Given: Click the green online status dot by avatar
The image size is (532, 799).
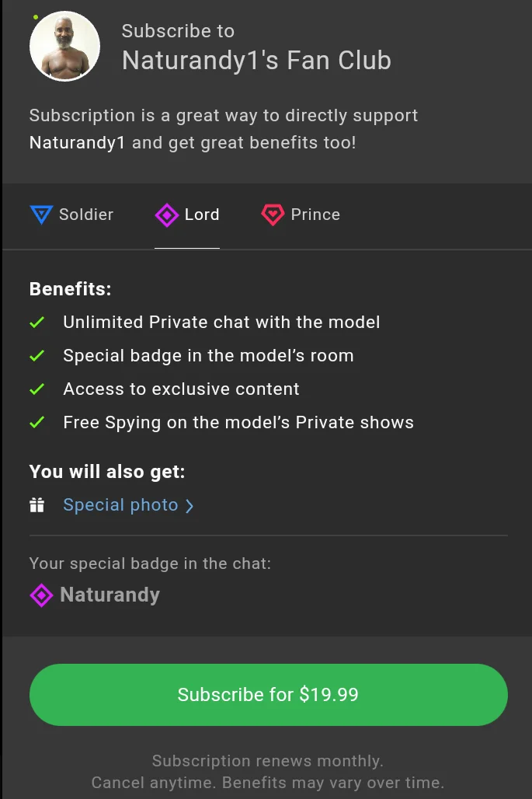Looking at the screenshot, I should tap(36, 17).
